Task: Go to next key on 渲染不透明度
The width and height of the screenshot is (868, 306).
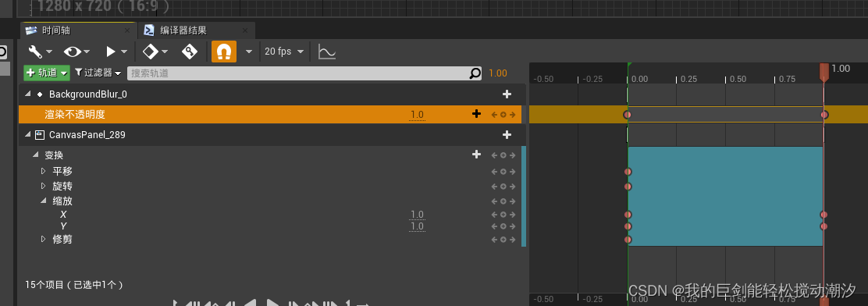Action: pyautogui.click(x=512, y=115)
